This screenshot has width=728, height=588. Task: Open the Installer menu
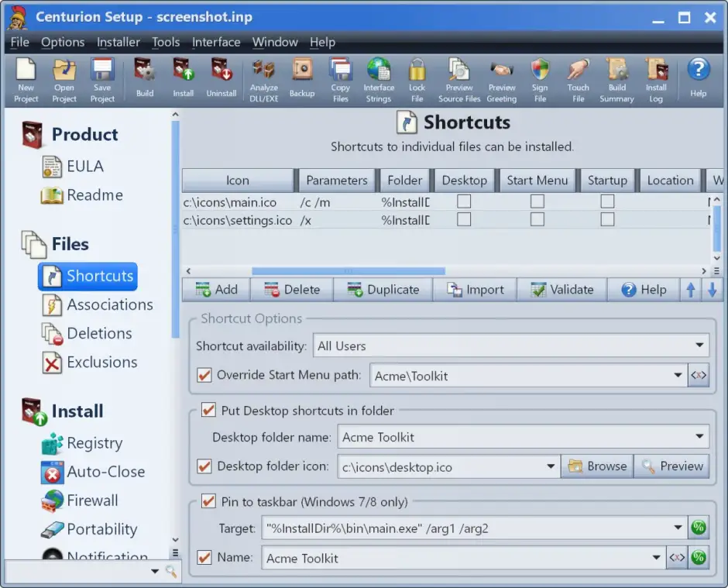[x=118, y=42]
